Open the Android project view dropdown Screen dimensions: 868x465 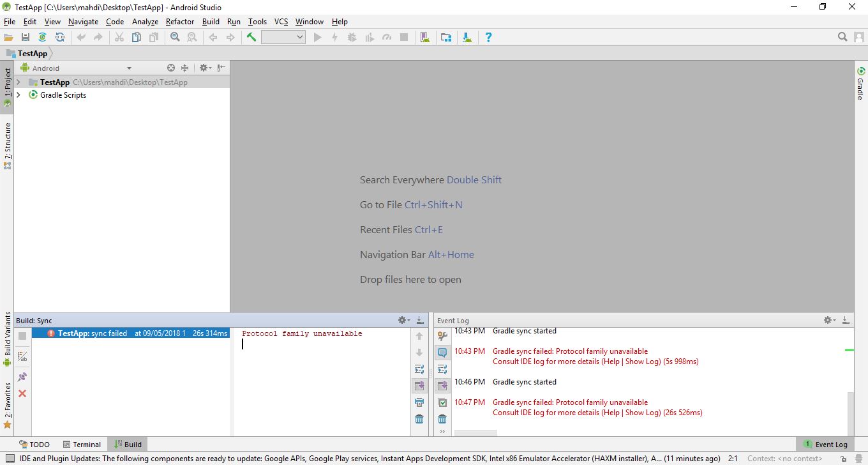click(x=128, y=68)
